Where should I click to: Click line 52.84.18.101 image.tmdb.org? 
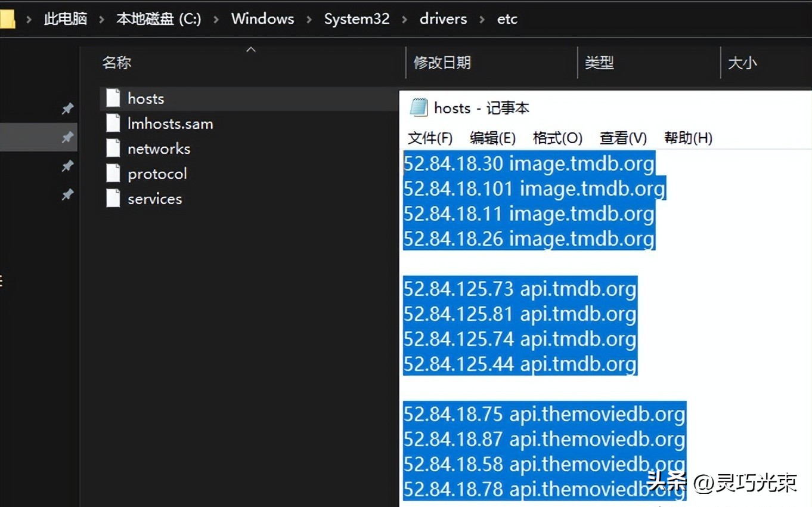click(535, 188)
